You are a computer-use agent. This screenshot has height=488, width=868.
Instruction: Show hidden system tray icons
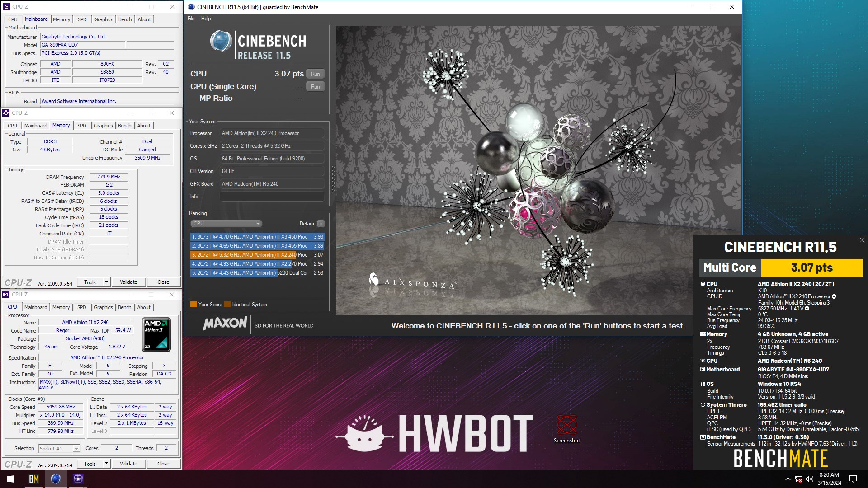pos(788,479)
